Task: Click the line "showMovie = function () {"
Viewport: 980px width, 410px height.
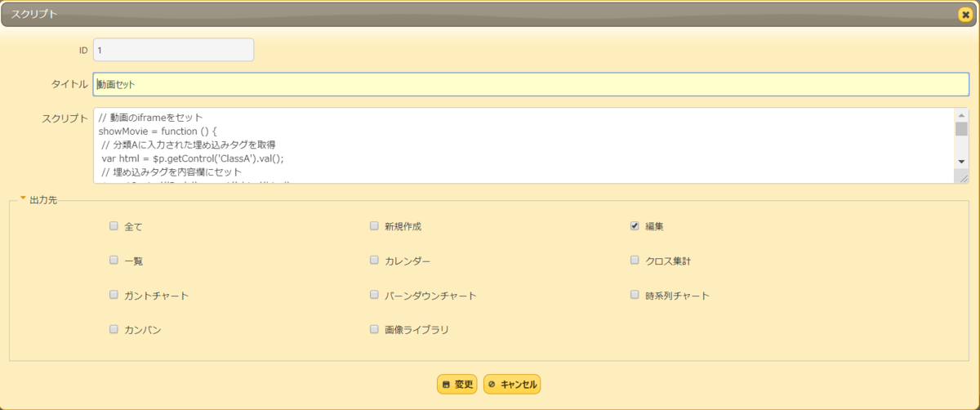Action: [157, 131]
